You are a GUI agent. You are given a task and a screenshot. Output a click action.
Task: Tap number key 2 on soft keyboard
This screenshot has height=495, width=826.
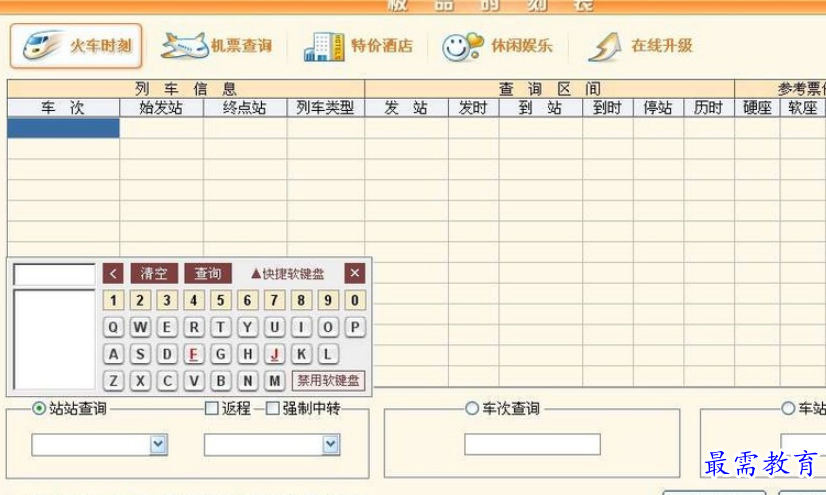pyautogui.click(x=140, y=300)
